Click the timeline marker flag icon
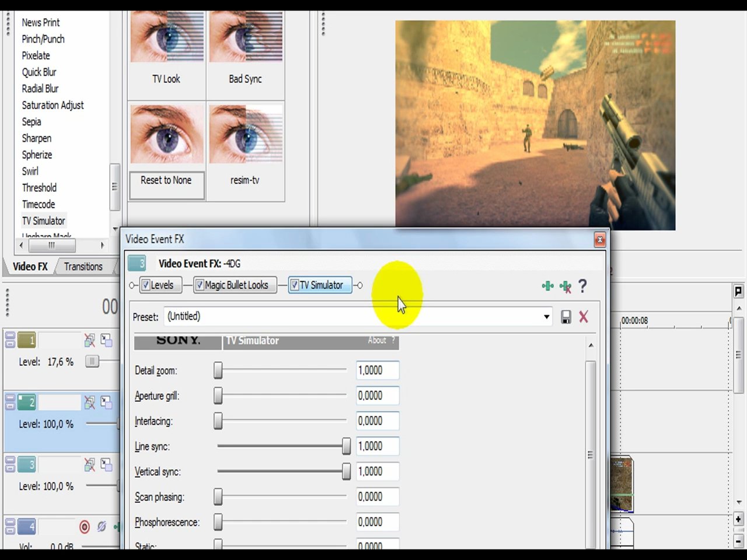Viewport: 747px width, 560px height. pyautogui.click(x=738, y=291)
